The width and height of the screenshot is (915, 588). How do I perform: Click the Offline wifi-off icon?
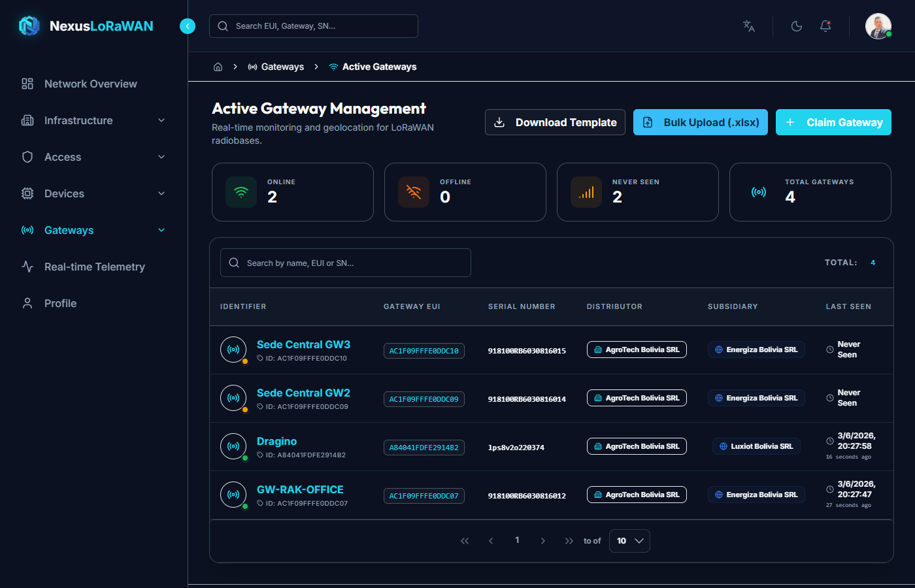[414, 192]
